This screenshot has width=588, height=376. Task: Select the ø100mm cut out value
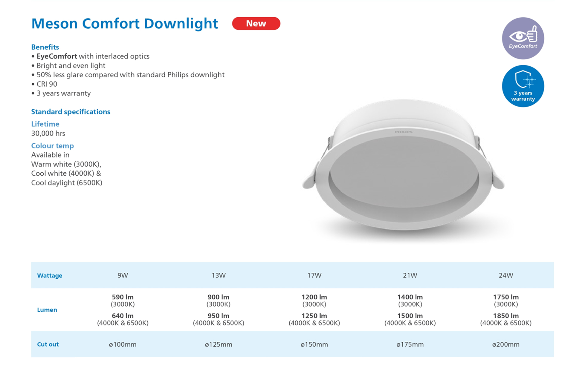pos(123,345)
